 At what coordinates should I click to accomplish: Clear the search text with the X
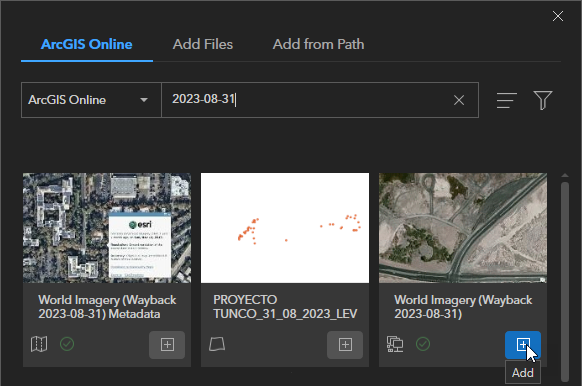click(459, 100)
